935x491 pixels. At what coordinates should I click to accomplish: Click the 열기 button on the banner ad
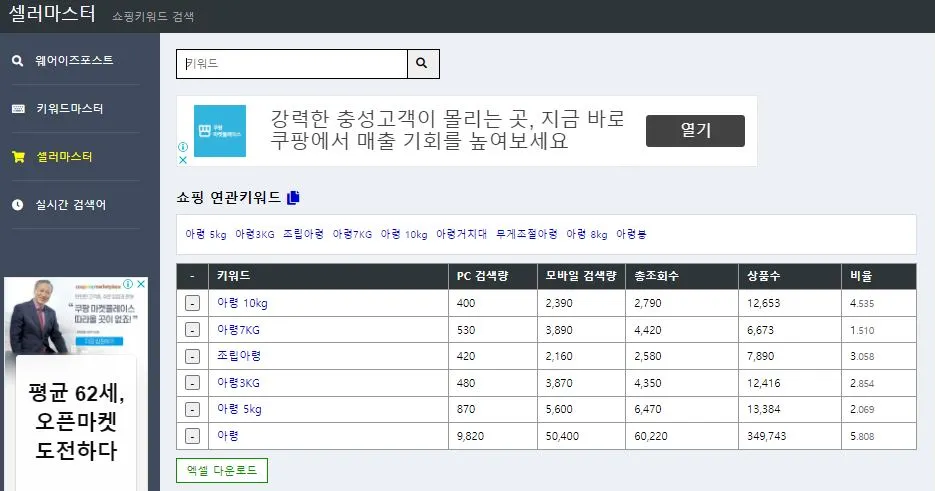tap(695, 131)
